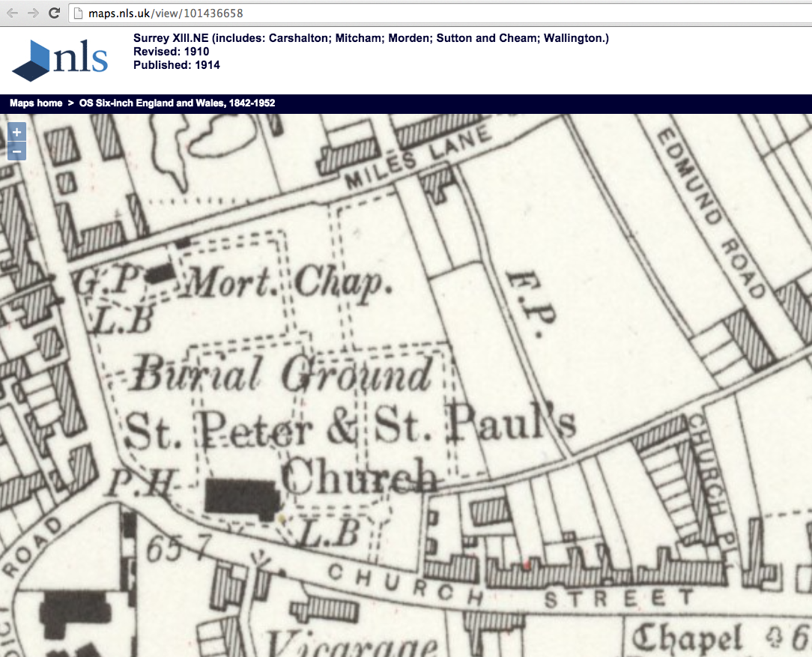Viewport: 812px width, 657px height.
Task: Reload the page with the refresh icon
Action: point(54,13)
